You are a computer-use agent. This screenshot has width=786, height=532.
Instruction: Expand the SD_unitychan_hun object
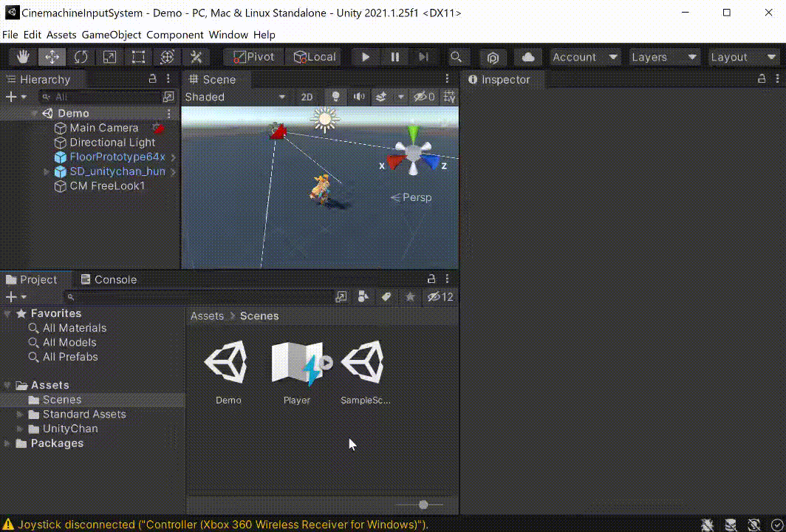47,171
